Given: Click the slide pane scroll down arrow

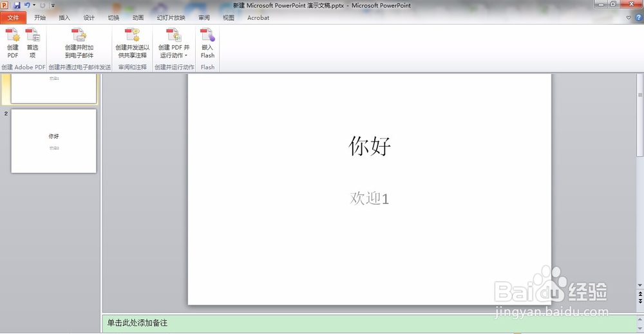Looking at the screenshot, I should click(x=640, y=285).
